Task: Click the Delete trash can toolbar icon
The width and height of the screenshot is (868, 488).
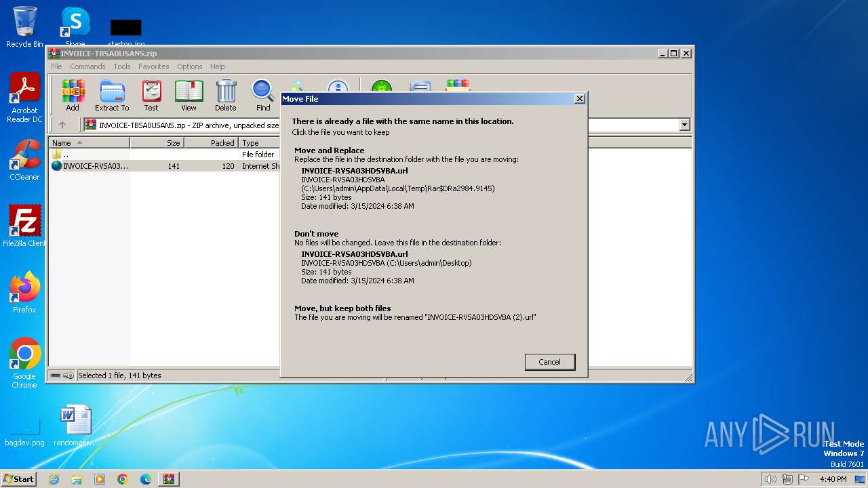Action: click(226, 96)
